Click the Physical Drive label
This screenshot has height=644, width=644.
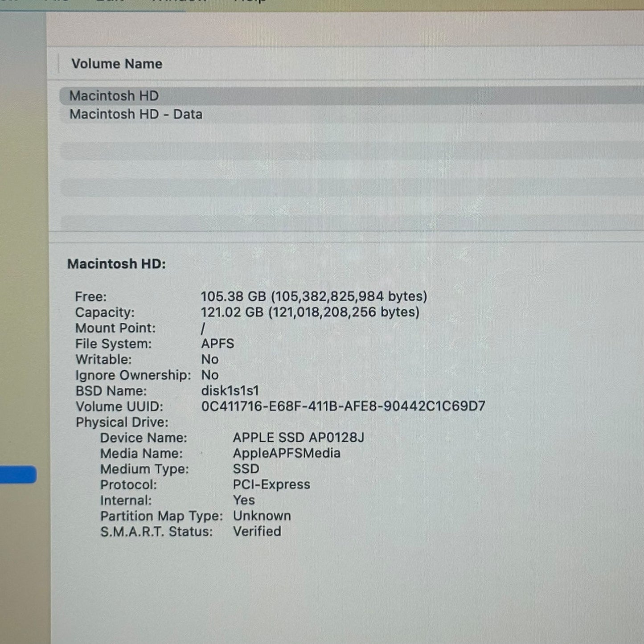(122, 422)
